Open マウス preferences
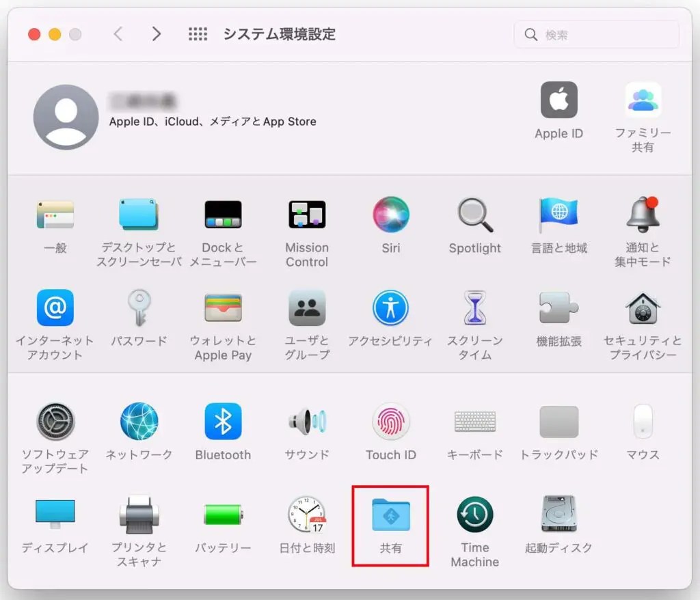The width and height of the screenshot is (700, 600). click(x=643, y=422)
